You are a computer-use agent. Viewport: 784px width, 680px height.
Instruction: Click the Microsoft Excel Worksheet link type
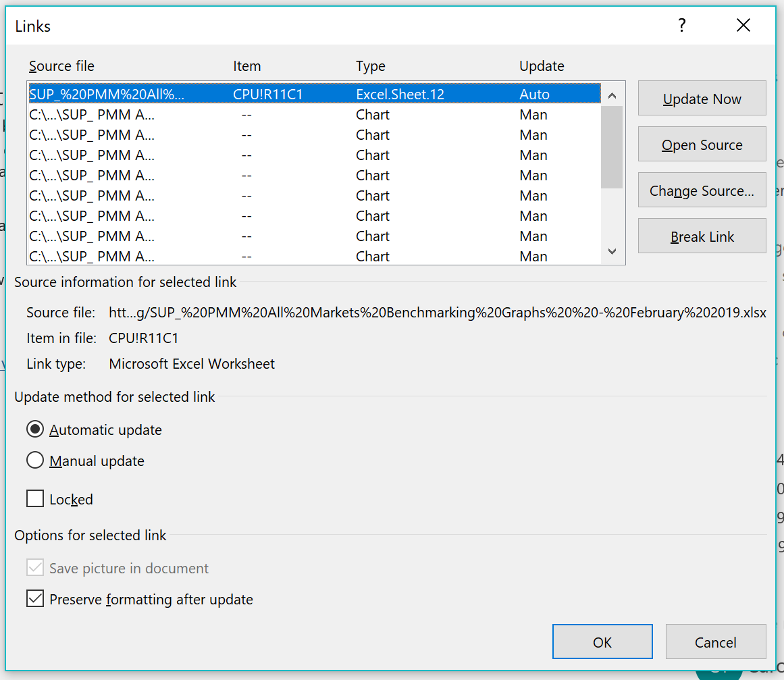point(192,363)
